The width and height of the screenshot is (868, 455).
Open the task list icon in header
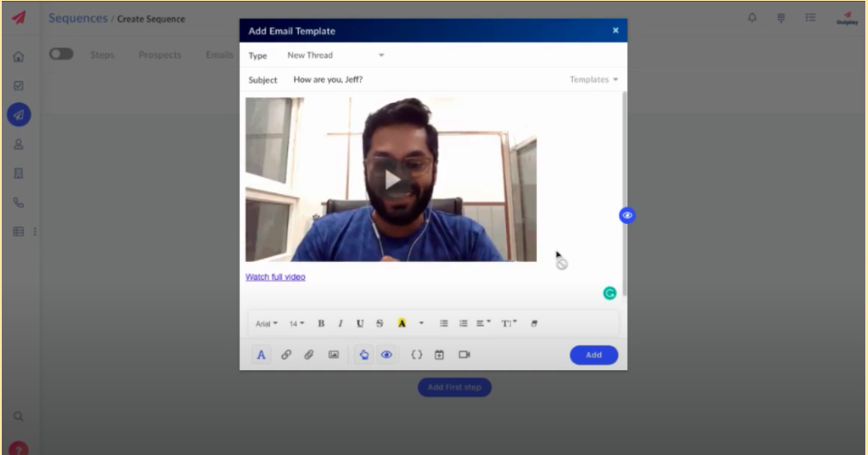tap(810, 18)
